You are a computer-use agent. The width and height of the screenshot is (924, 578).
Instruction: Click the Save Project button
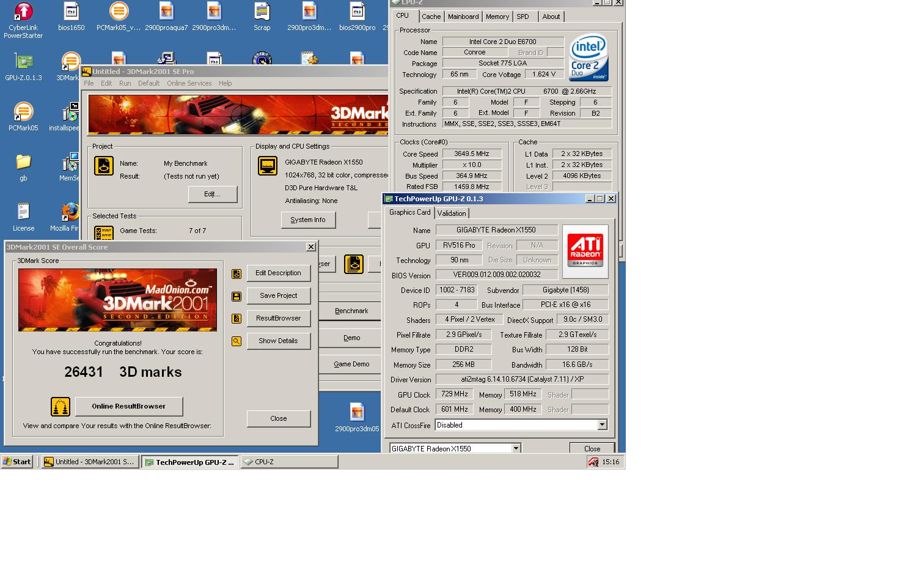[x=279, y=296]
